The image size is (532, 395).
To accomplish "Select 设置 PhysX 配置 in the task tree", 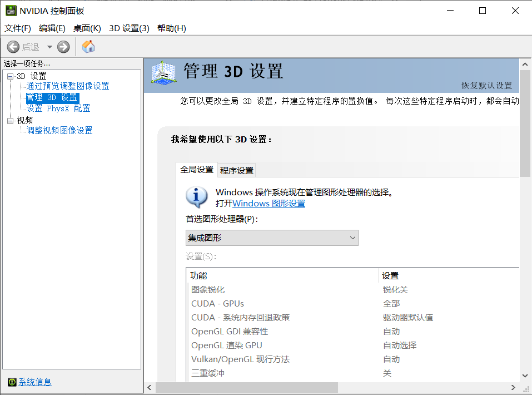I will point(58,108).
